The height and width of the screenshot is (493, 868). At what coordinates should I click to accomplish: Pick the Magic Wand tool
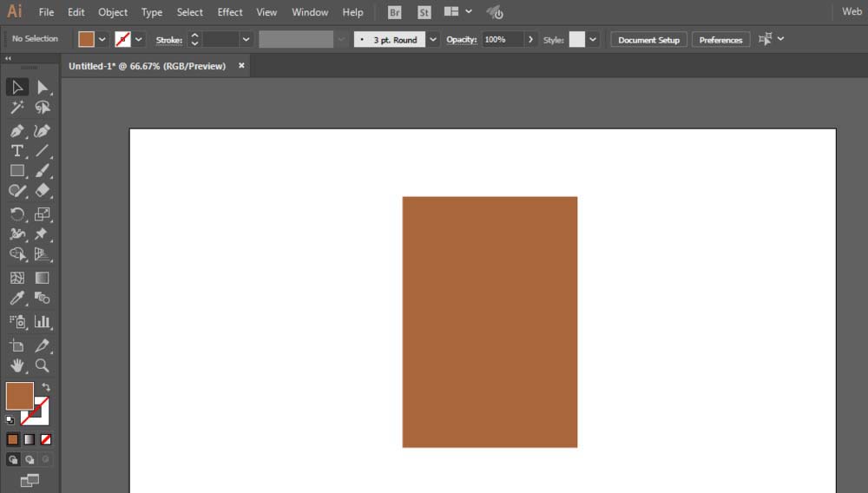[x=16, y=108]
